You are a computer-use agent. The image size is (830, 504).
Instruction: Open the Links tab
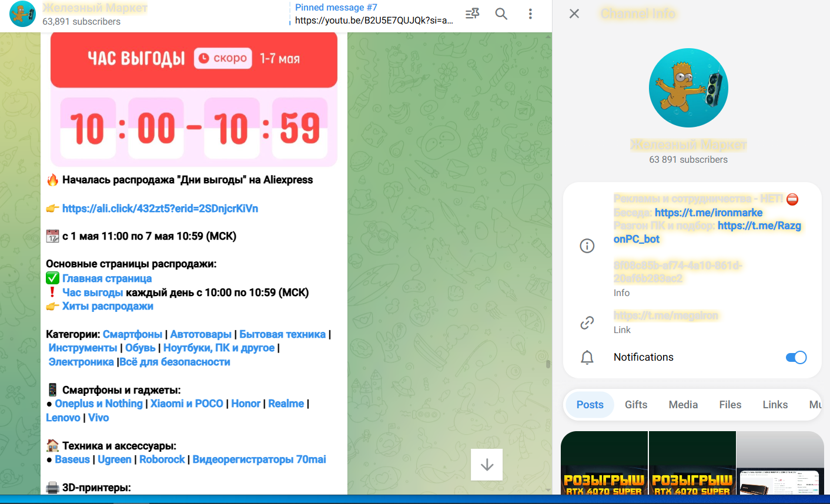775,405
